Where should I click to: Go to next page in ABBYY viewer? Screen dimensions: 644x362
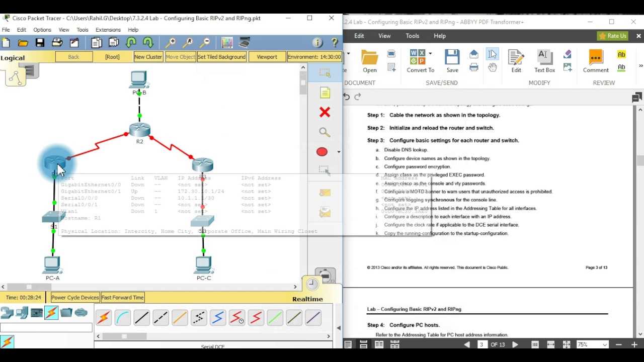[x=515, y=344]
